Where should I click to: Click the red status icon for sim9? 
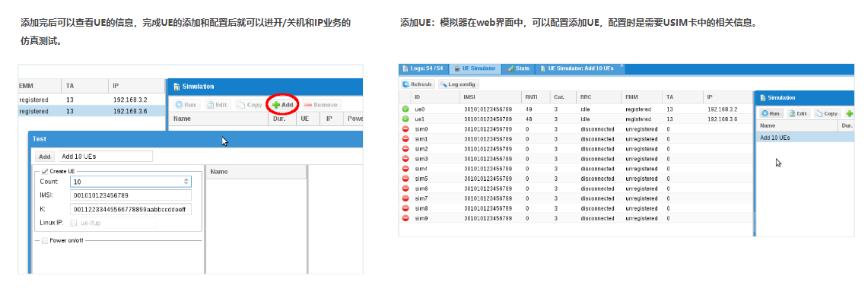click(x=405, y=219)
